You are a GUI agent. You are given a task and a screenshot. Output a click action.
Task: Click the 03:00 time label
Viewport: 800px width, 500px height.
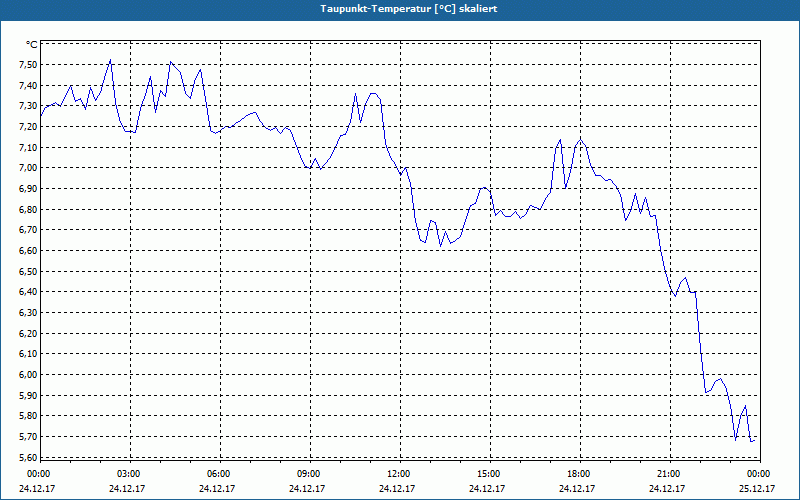(x=128, y=474)
